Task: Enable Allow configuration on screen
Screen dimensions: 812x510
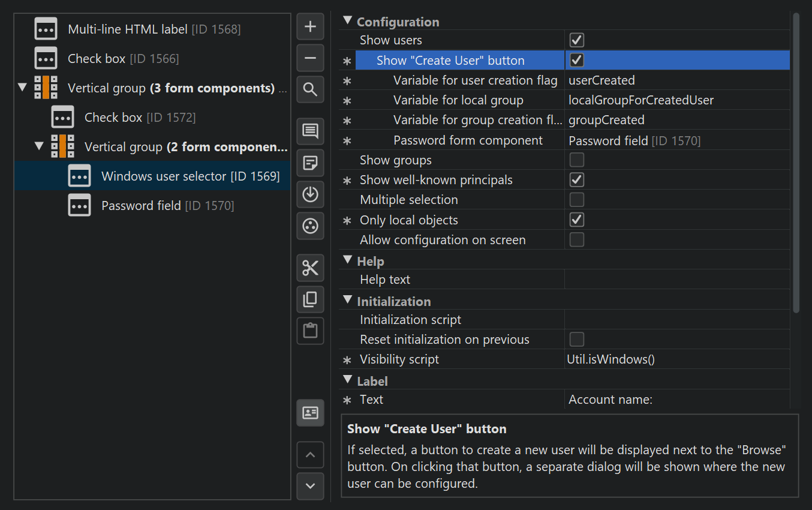Action: 576,240
